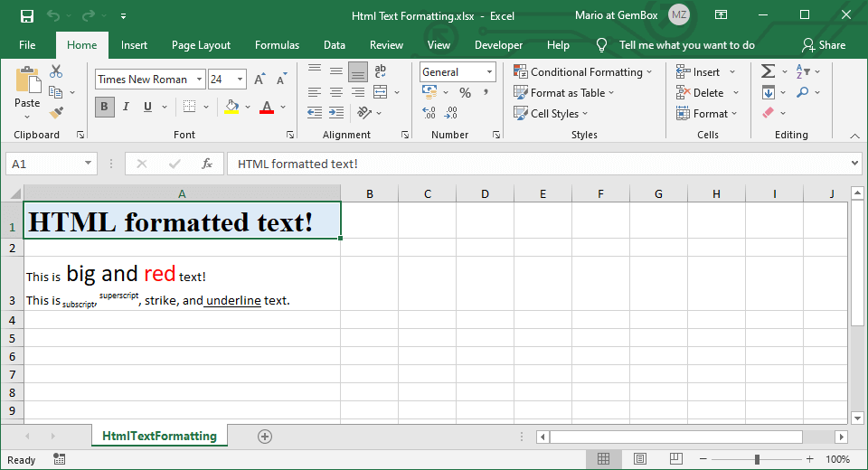Screen dimensions: 868x470
Task: Toggle Italic formatting button
Action: pos(125,107)
